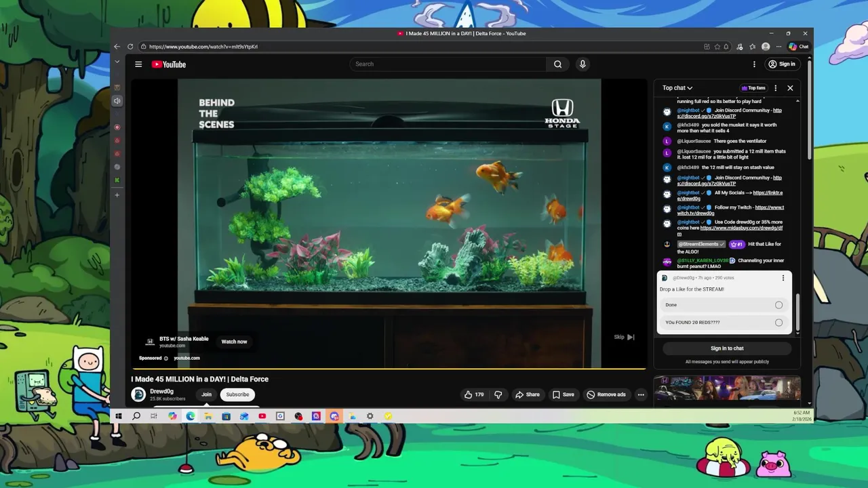Open Task View on the taskbar

(x=154, y=416)
